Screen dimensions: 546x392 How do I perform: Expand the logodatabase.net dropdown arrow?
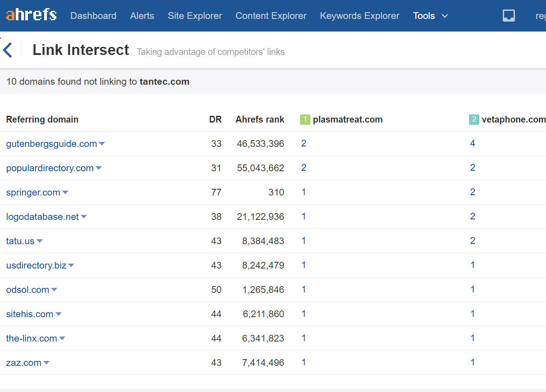click(x=84, y=217)
